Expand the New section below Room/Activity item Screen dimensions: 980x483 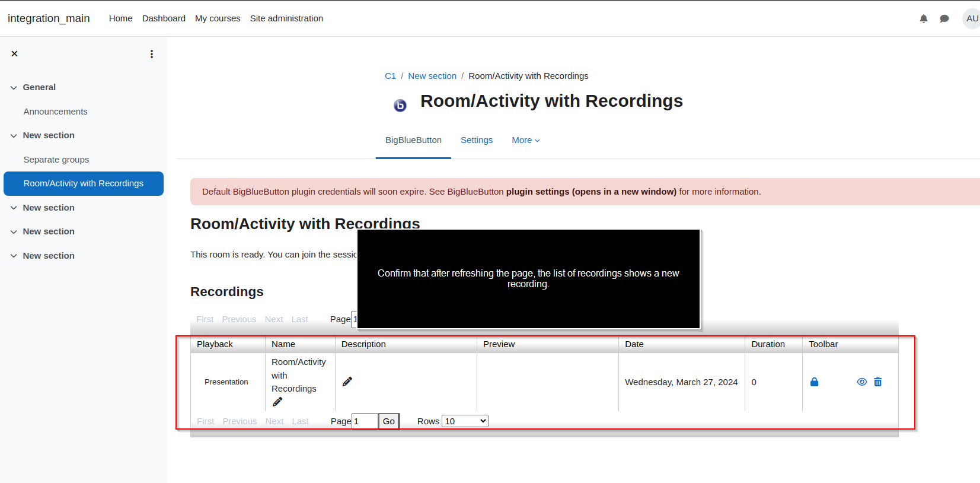(x=14, y=208)
